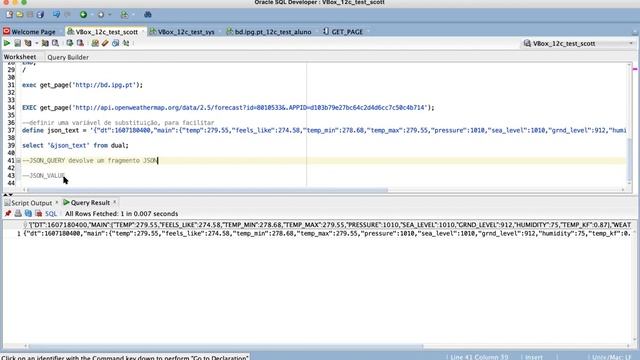Click the green Back navigation arrow
640x360 pixels.
tap(83, 15)
